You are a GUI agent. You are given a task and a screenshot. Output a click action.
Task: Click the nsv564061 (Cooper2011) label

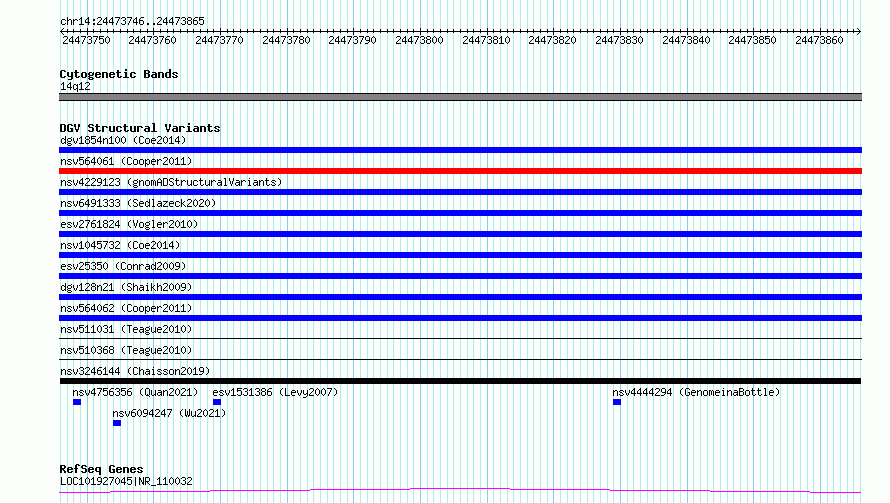point(126,161)
